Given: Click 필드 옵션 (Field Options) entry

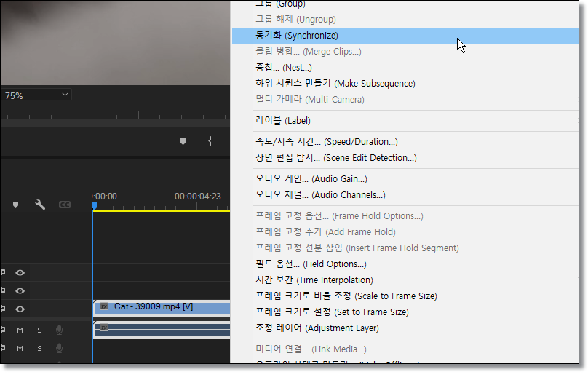Looking at the screenshot, I should [x=405, y=264].
